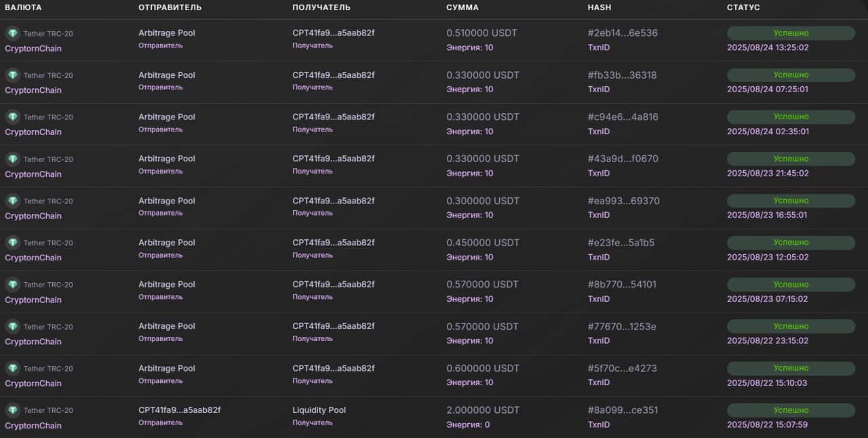Click Успешно badge dated 2025/08/22 15:07:59

pos(791,410)
